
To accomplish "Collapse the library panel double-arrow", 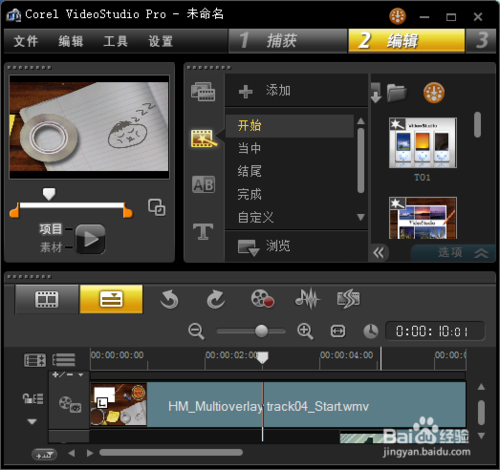I will [379, 253].
